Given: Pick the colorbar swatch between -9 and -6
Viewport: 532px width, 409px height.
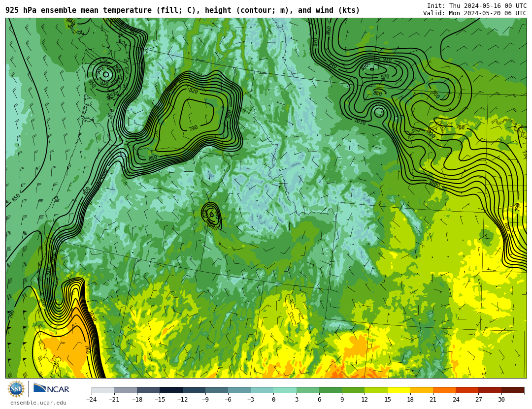Looking at the screenshot, I should pyautogui.click(x=217, y=390).
